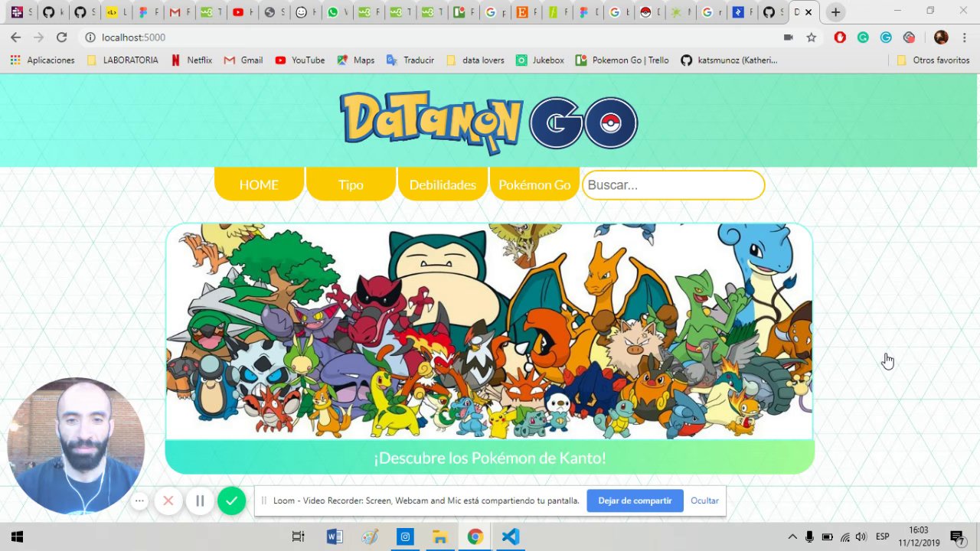
Task: Pause the Loom recording
Action: 200,501
